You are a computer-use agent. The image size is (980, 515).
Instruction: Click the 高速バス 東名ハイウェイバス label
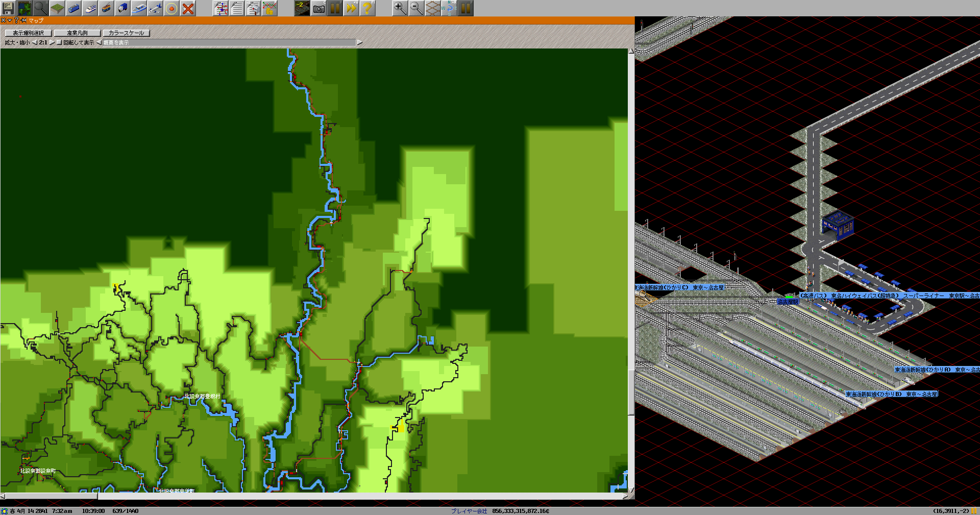[889, 296]
